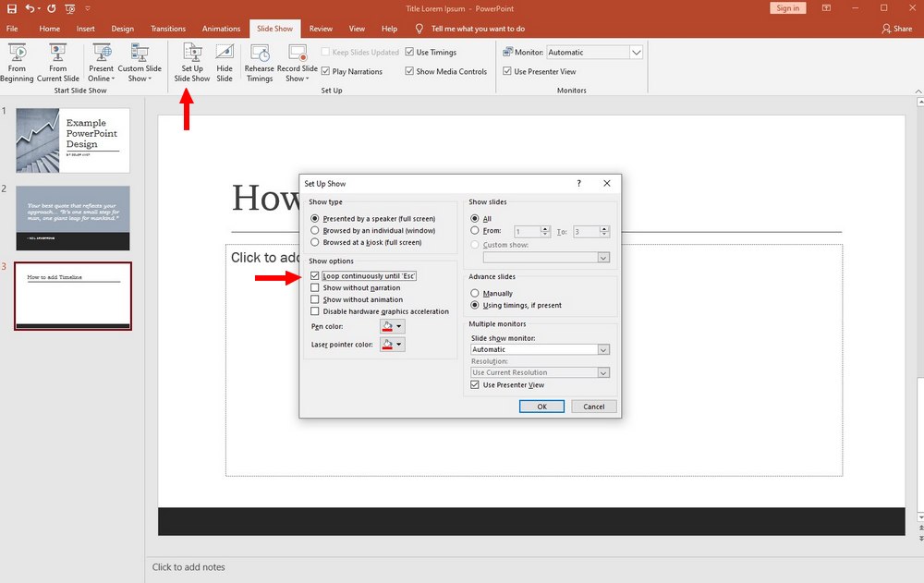Switch to the View tab
Viewport: 924px width, 583px height.
tap(357, 29)
